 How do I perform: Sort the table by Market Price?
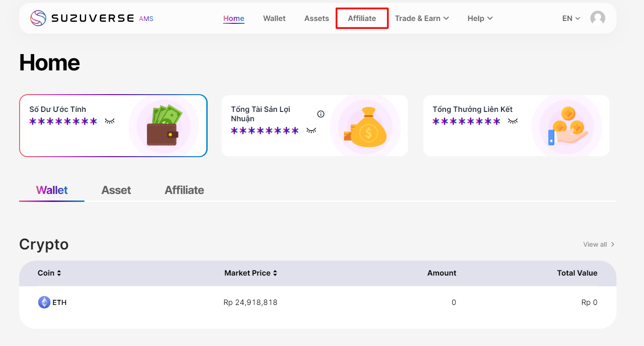251,273
